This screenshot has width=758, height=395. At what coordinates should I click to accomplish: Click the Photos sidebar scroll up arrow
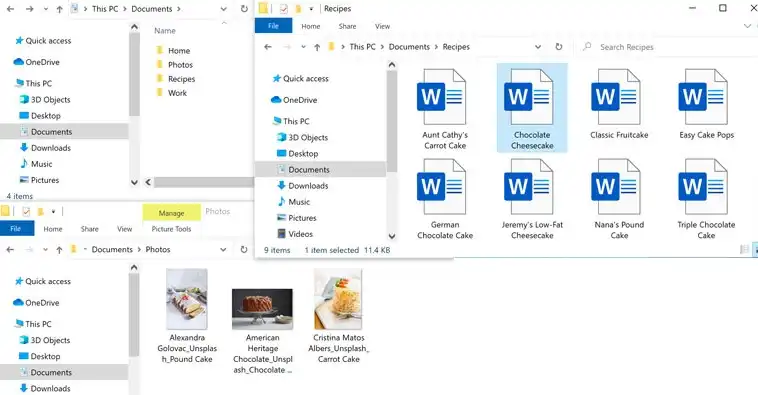click(x=134, y=267)
